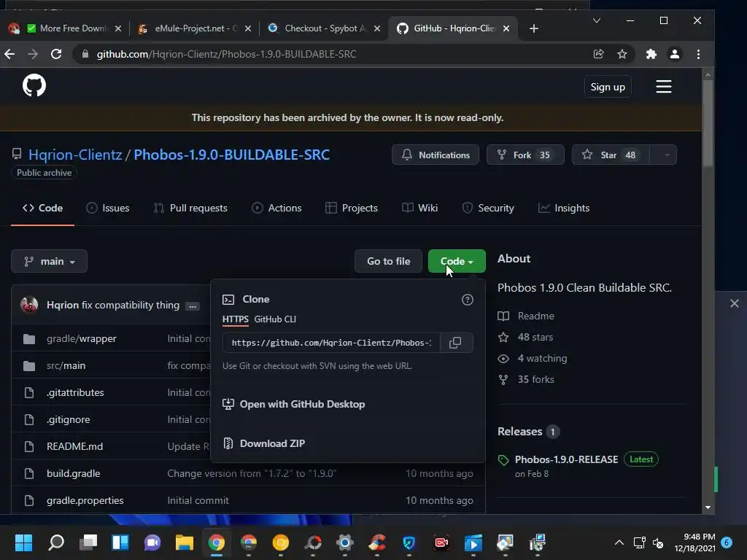Fork the repository
This screenshot has width=747, height=560.
tap(525, 155)
